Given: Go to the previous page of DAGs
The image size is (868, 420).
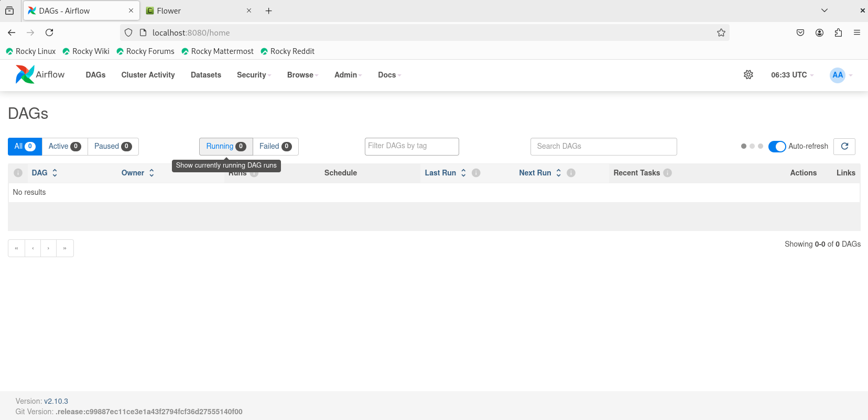Looking at the screenshot, I should pos(32,248).
